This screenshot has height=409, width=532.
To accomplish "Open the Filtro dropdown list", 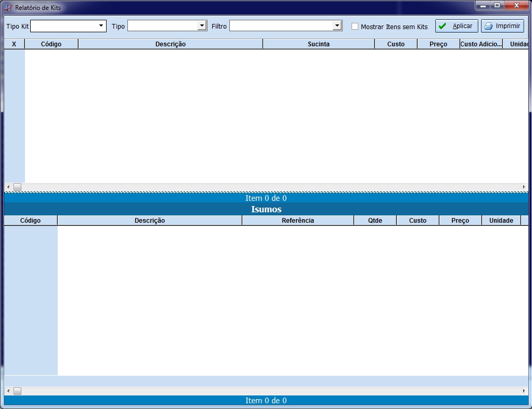I will tap(337, 25).
